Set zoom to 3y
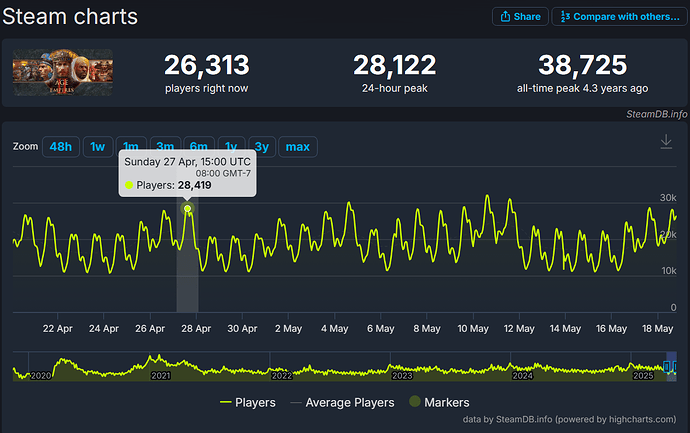This screenshot has height=433, width=690. click(x=262, y=147)
